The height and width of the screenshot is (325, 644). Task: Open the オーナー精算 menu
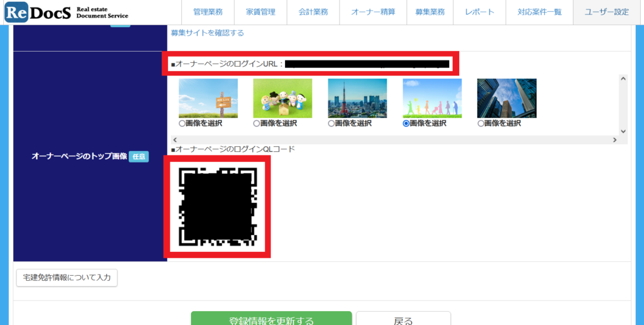point(373,13)
